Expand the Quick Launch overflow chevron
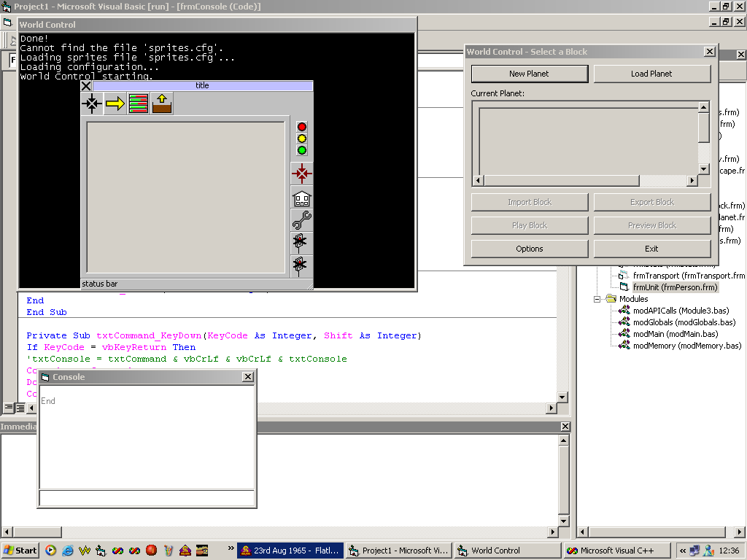 coord(231,548)
